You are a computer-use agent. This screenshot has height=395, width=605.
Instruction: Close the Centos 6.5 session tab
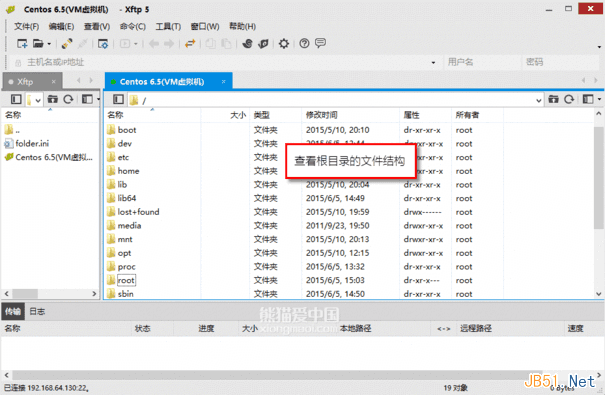tap(223, 81)
